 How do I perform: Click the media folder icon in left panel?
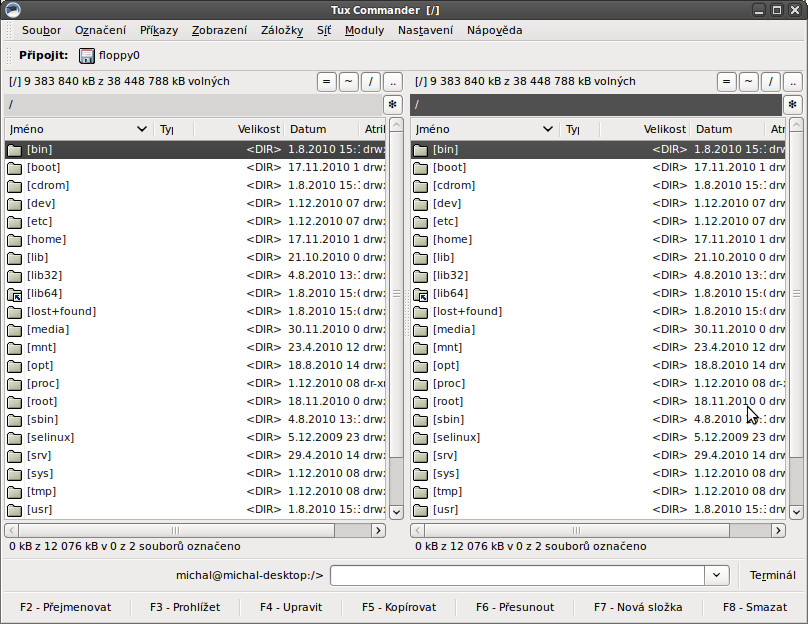(14, 330)
